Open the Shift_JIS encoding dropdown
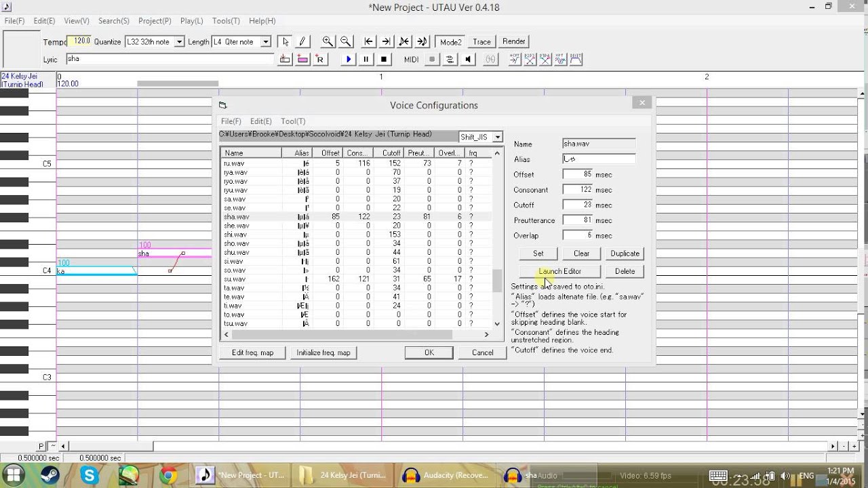The height and width of the screenshot is (488, 868). coord(498,137)
